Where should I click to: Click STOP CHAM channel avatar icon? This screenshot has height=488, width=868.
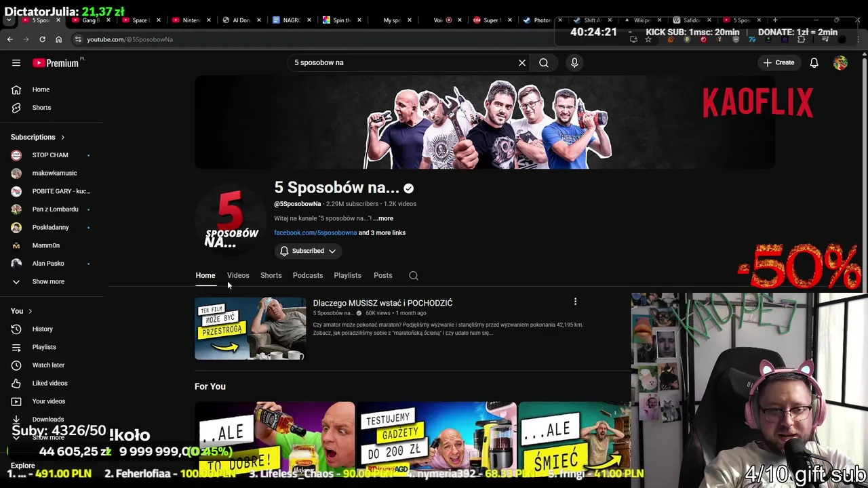pos(16,155)
